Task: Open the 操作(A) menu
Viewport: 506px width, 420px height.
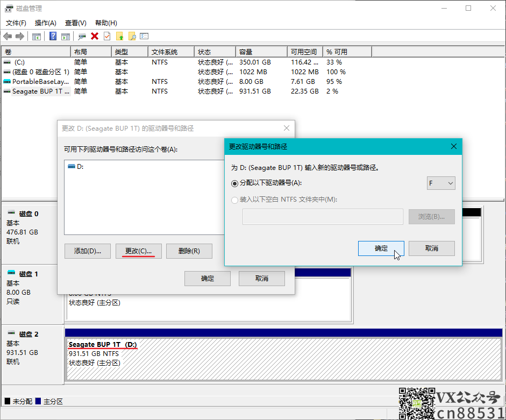Action: pos(46,23)
